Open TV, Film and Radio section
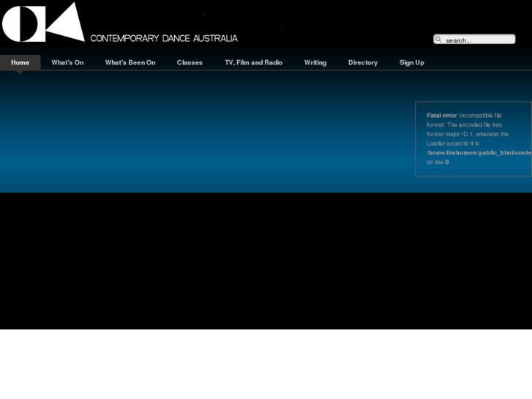The image size is (532, 399). coord(254,62)
